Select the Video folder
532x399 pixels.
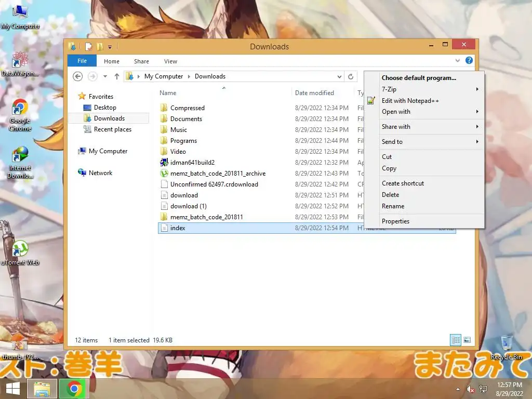178,151
